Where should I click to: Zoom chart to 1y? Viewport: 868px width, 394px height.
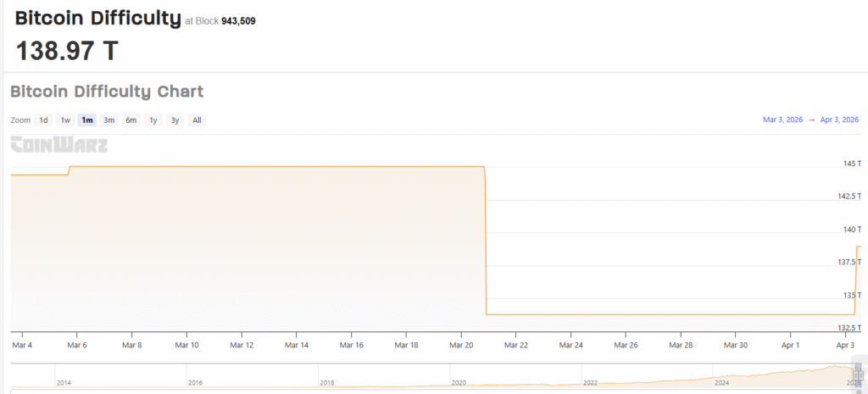153,120
